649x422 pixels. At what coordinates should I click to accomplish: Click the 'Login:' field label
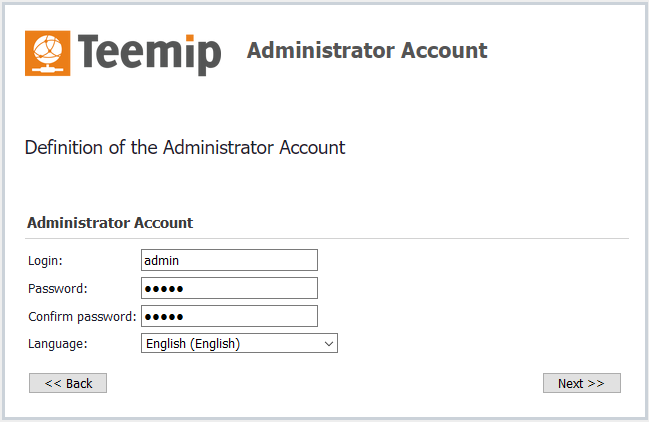[45, 261]
